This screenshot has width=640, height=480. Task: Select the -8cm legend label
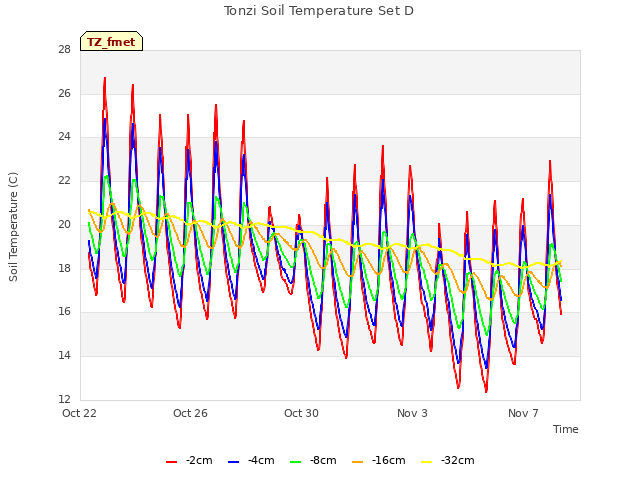(323, 461)
